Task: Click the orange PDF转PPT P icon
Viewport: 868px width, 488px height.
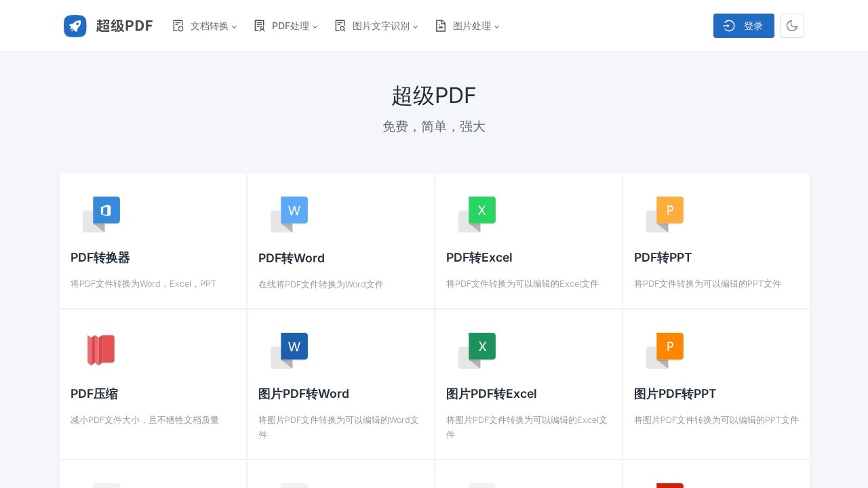Action: click(669, 211)
